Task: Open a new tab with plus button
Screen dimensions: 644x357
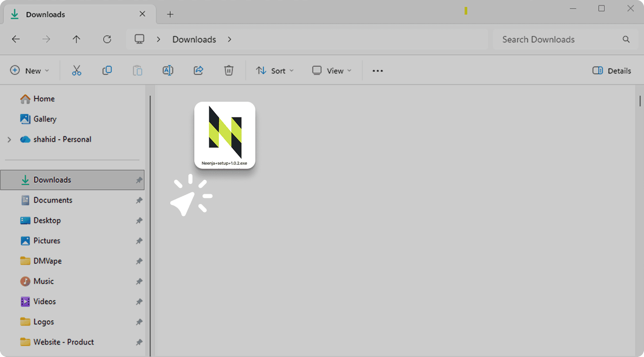Action: tap(170, 14)
